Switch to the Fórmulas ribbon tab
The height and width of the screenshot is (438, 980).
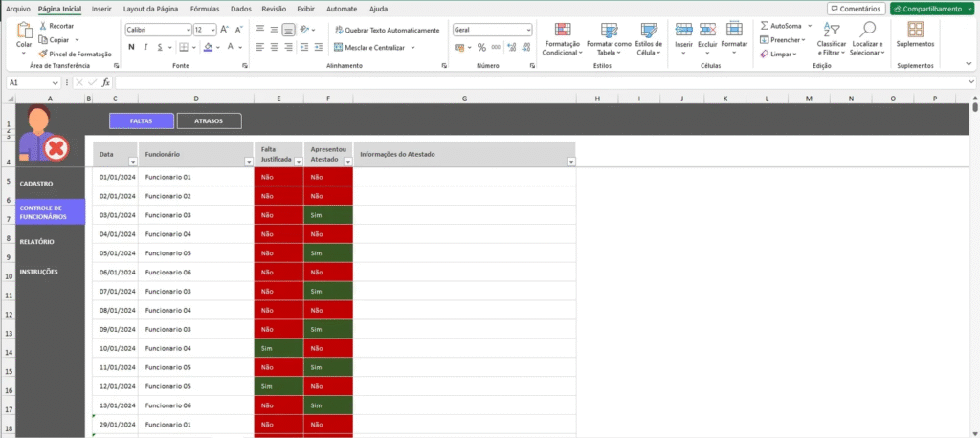click(x=203, y=9)
